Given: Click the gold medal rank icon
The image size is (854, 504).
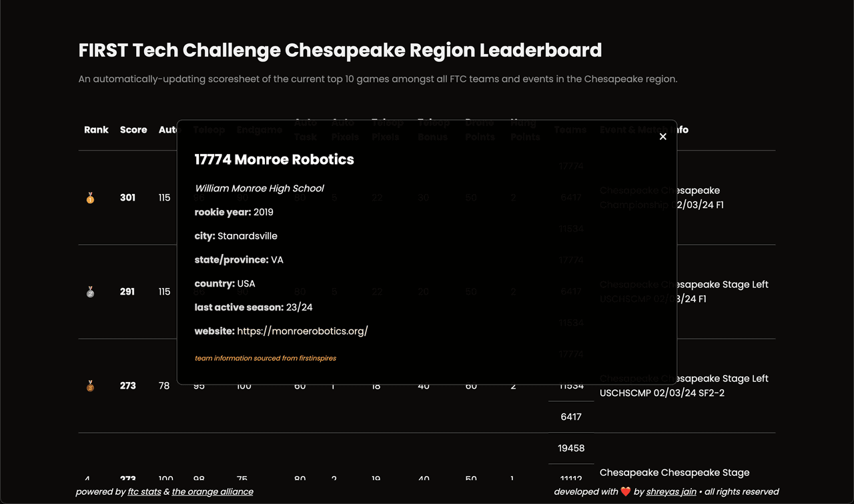Looking at the screenshot, I should 90,198.
